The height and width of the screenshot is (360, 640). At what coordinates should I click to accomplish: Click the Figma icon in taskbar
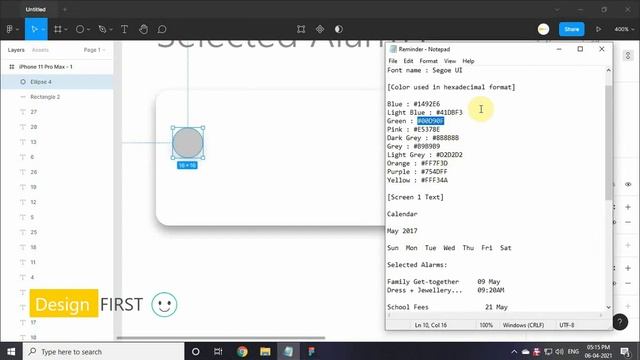point(311,351)
